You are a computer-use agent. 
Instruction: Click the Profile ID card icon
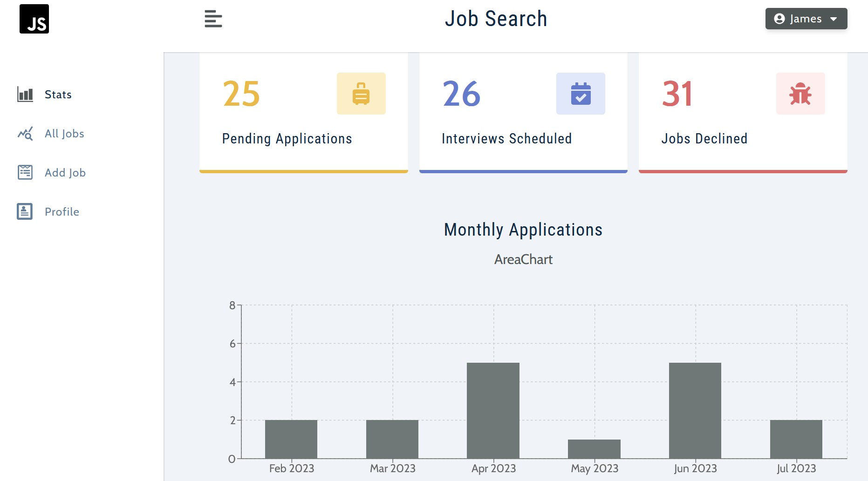click(x=25, y=212)
